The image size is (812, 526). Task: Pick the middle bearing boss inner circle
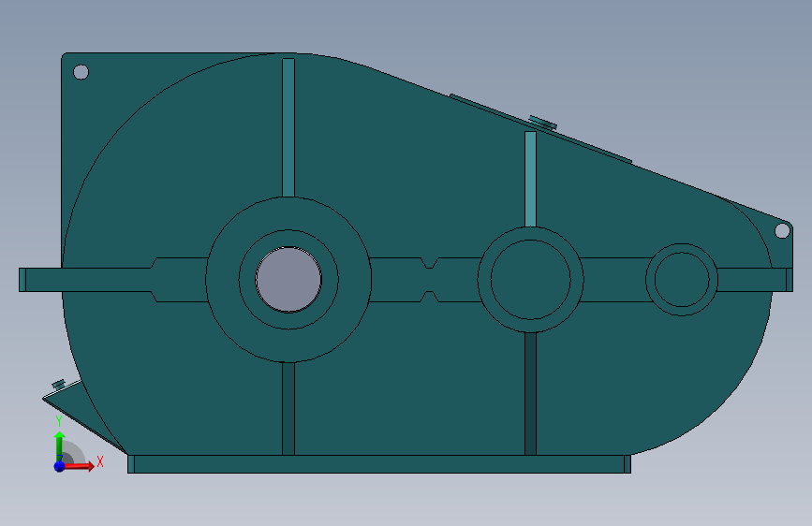click(530, 280)
